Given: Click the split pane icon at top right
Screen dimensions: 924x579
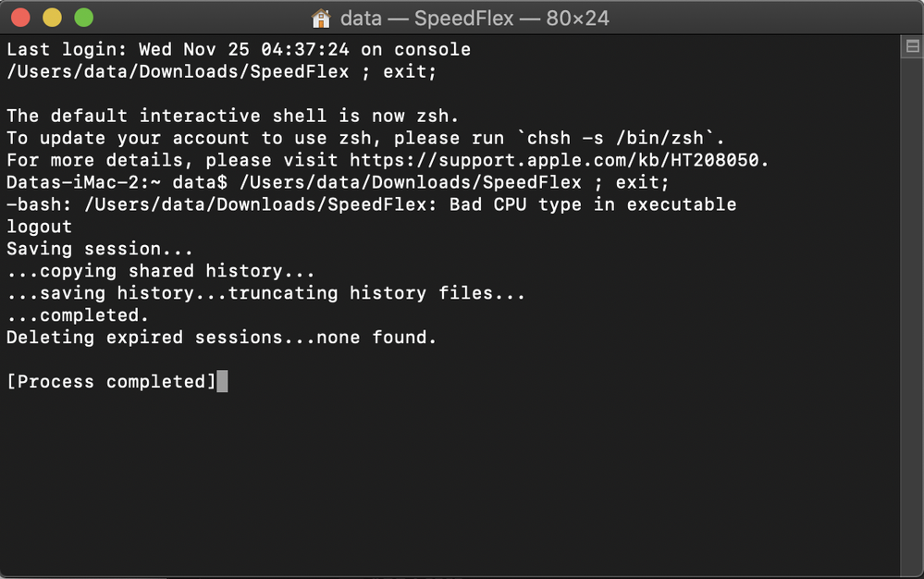Looking at the screenshot, I should pyautogui.click(x=912, y=47).
